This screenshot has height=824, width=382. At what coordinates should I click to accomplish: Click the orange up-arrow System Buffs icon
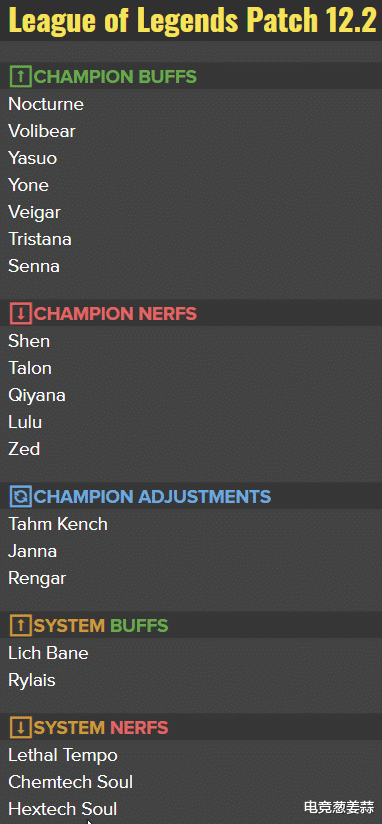(21, 625)
